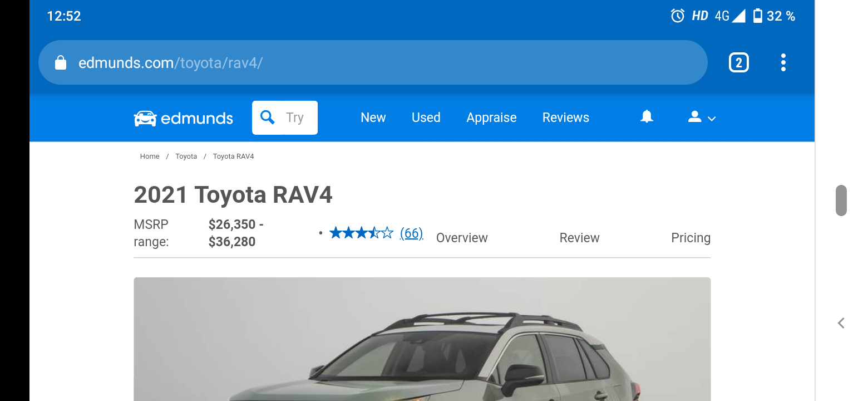This screenshot has width=868, height=401.
Task: Click the star rating display
Action: [x=361, y=233]
